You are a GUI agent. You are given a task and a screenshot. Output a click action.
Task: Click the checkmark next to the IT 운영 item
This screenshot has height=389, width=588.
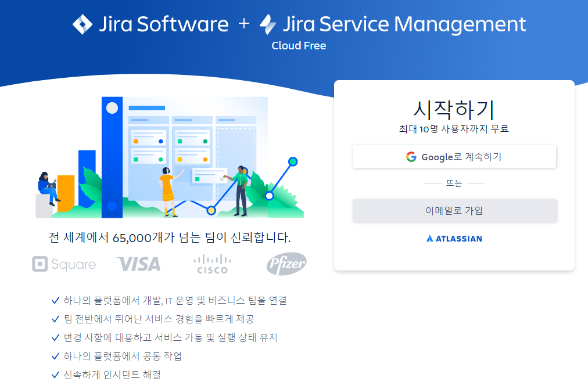55,301
